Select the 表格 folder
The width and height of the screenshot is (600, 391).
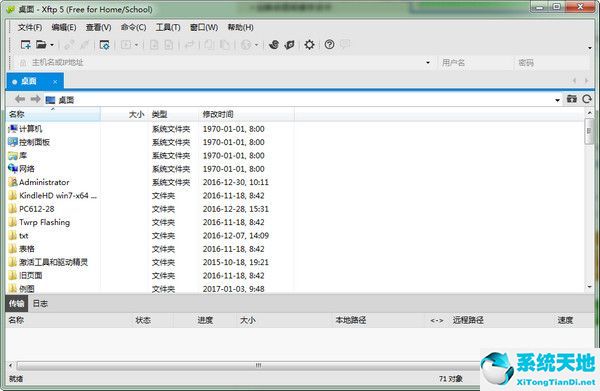21,249
